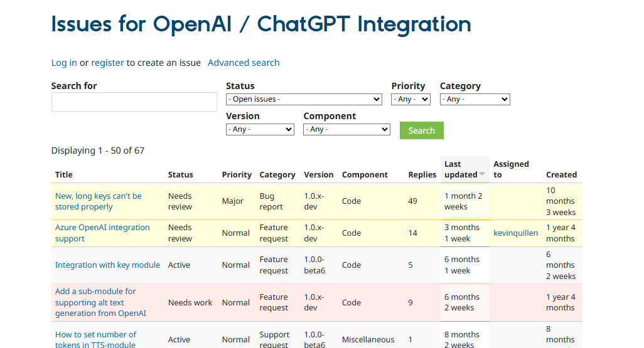Follow the Log in link
Image resolution: width=644 pixels, height=348 pixels.
click(x=64, y=63)
